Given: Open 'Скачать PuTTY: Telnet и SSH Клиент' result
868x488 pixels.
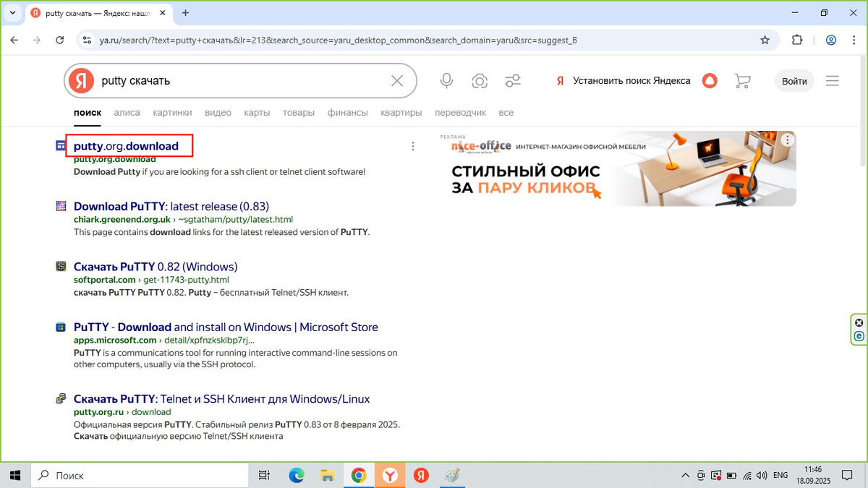Looking at the screenshot, I should (221, 399).
